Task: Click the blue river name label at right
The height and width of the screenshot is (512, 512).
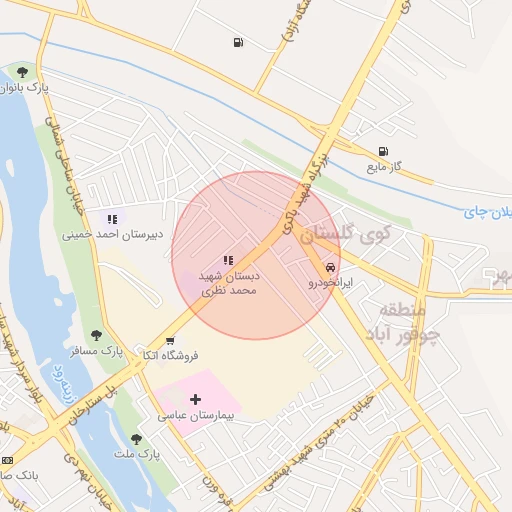Action: tap(488, 212)
